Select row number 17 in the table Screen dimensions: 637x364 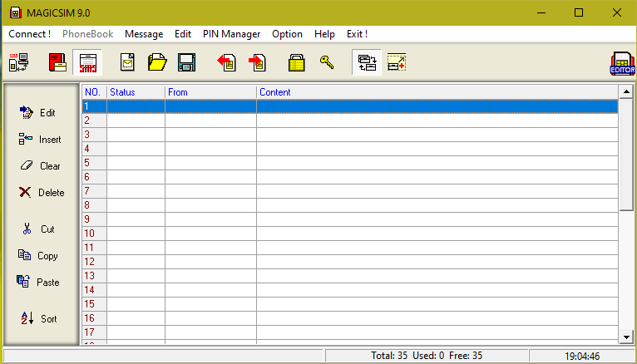point(350,332)
